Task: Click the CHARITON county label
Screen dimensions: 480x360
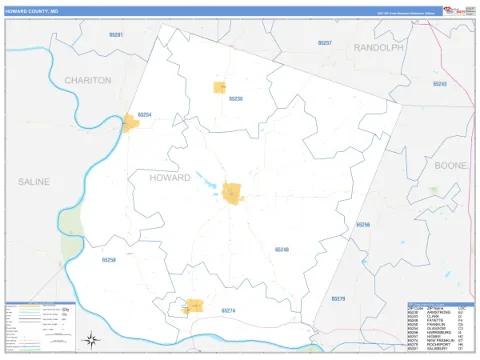Action: tap(88, 80)
